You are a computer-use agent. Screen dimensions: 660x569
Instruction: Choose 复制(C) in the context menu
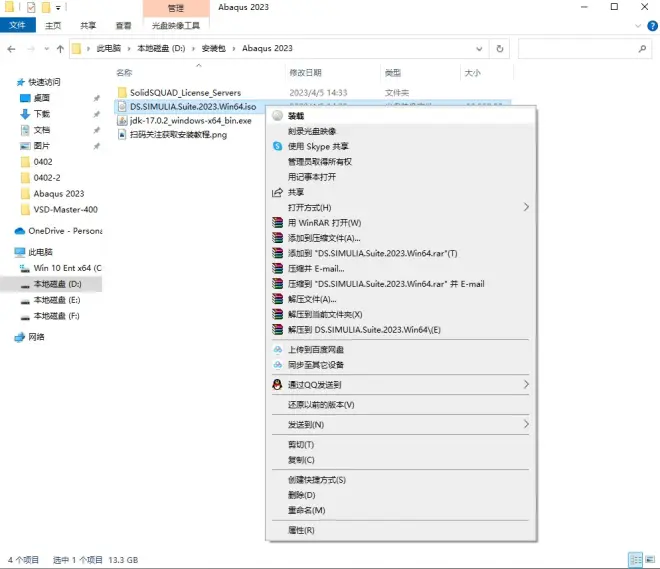[301, 460]
